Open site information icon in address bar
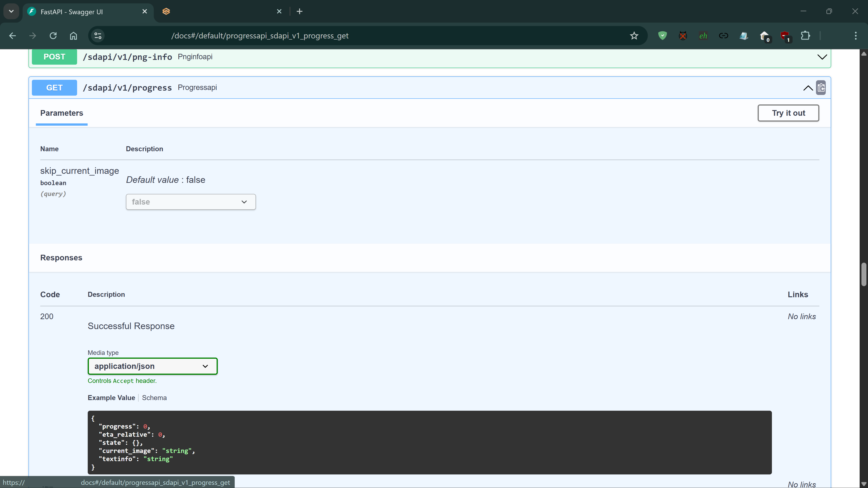 coord(98,36)
